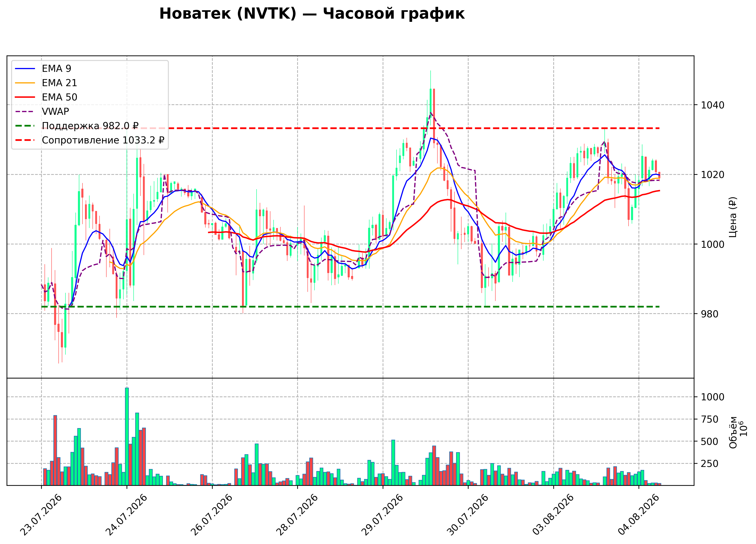756x544 pixels.
Task: Click the "Сопротивление 1033.2 ₽" legend label
Action: 103,140
